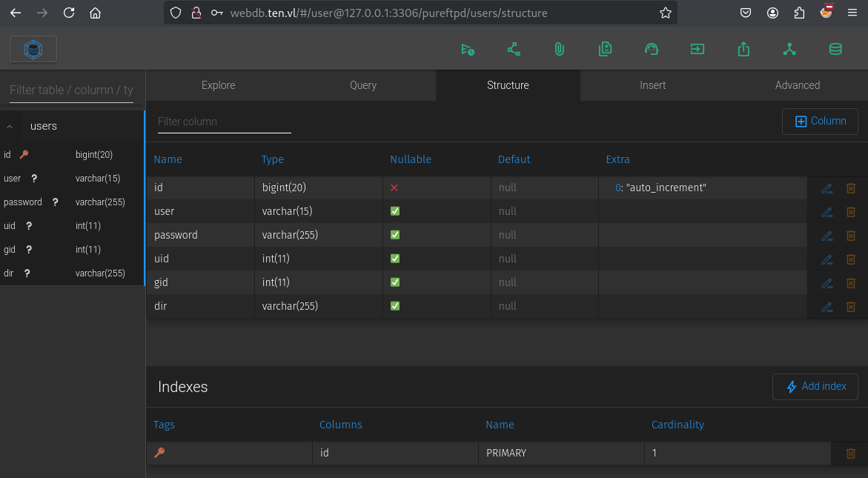Sort by the Type column header
The height and width of the screenshot is (478, 868).
point(272,159)
